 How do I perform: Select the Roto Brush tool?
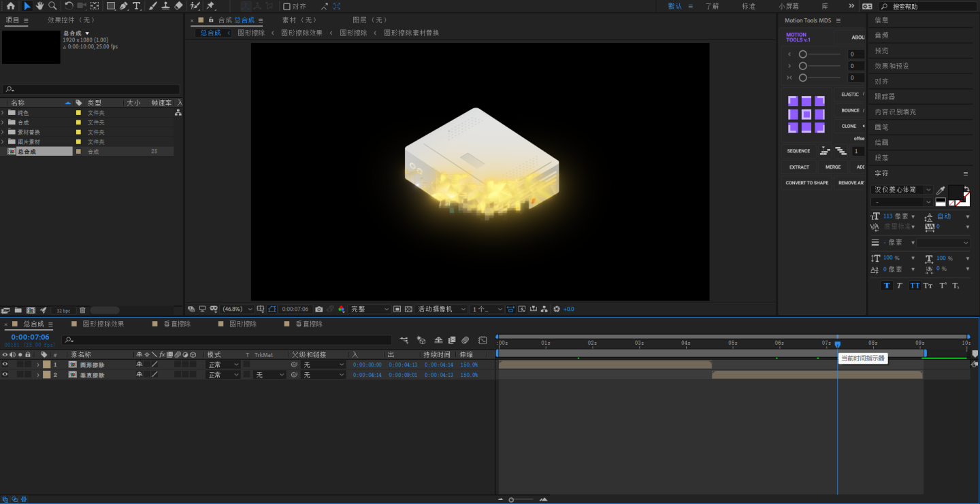(195, 5)
